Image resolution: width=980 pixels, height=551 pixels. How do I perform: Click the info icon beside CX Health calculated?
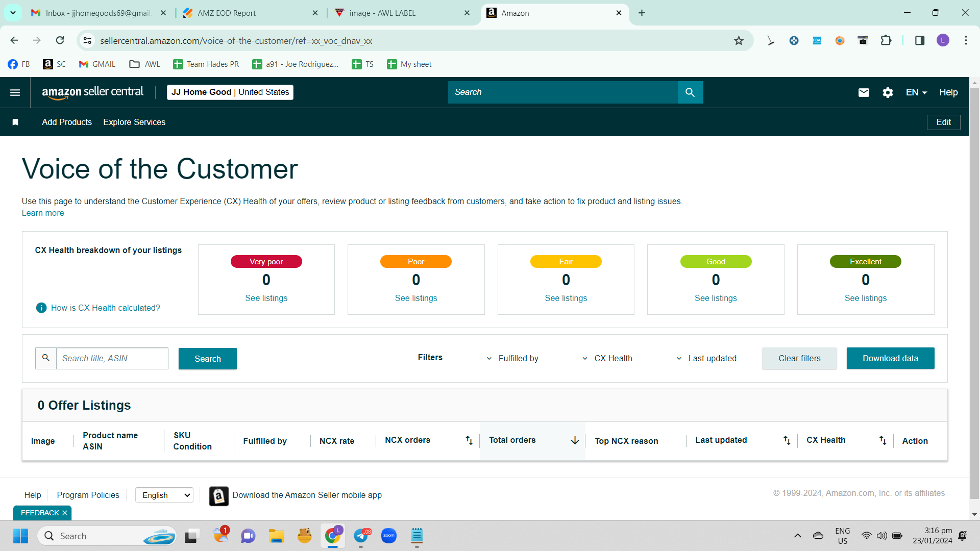[41, 308]
